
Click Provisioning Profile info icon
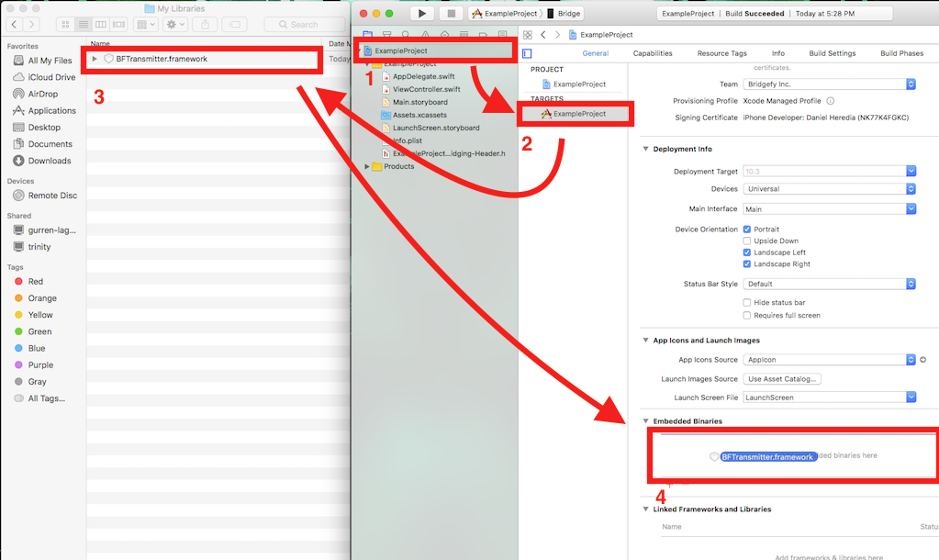(831, 101)
